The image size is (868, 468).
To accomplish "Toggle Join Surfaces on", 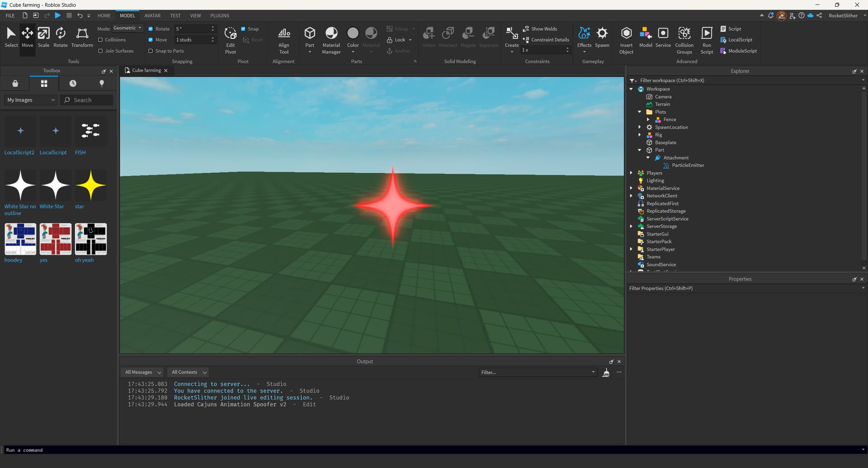I will pyautogui.click(x=101, y=51).
